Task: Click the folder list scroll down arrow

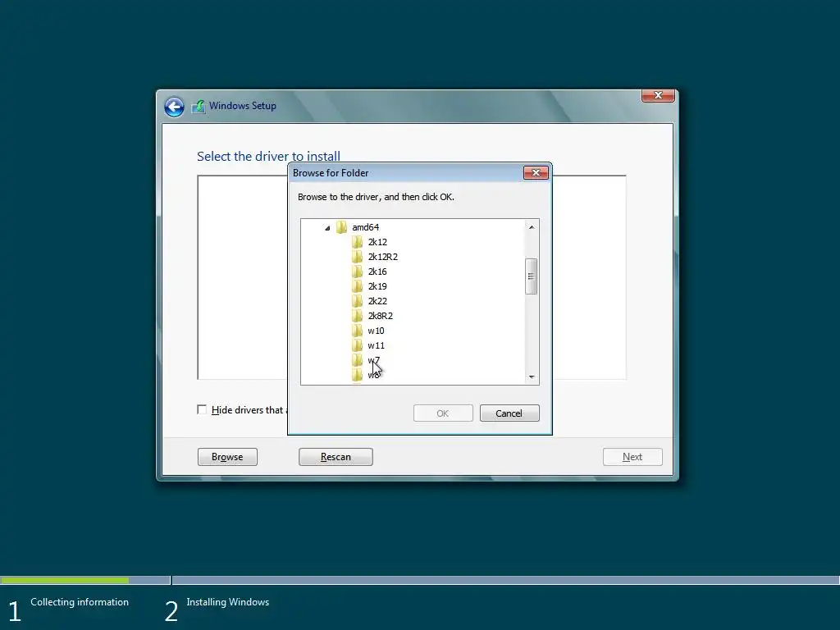Action: tap(532, 377)
